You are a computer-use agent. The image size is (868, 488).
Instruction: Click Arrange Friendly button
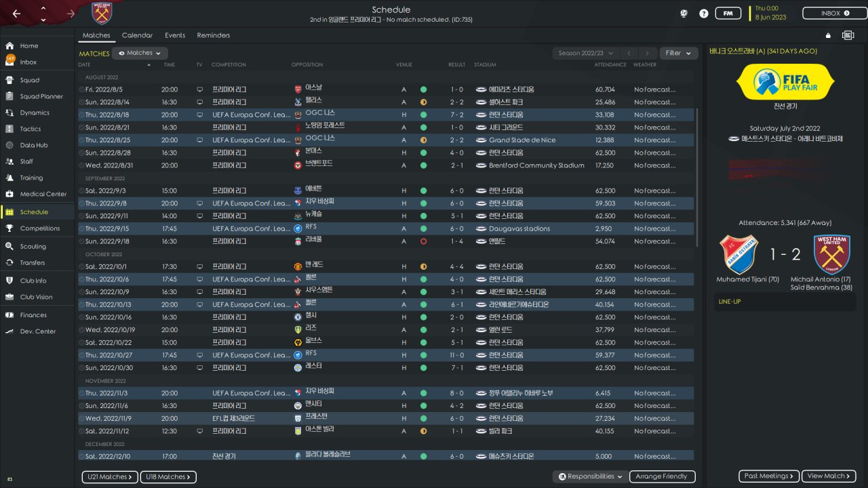[663, 476]
